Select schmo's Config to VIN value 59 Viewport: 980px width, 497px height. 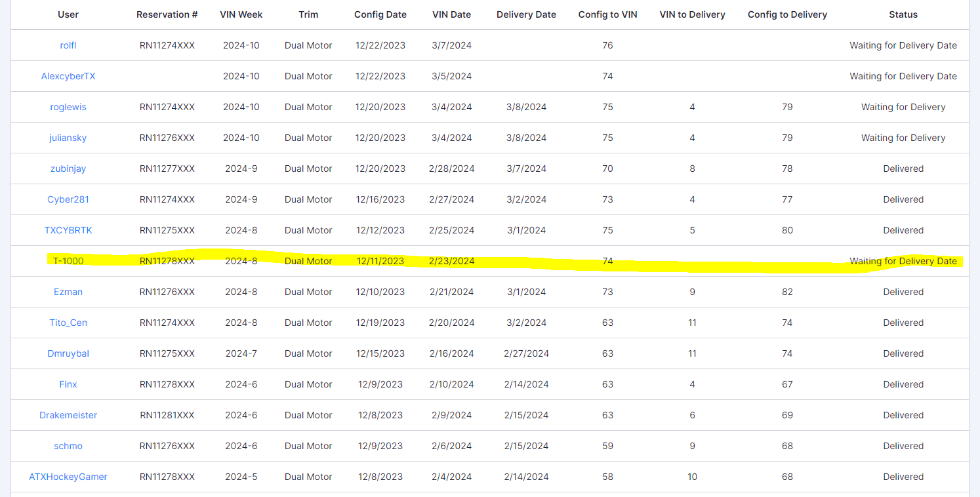tap(608, 446)
